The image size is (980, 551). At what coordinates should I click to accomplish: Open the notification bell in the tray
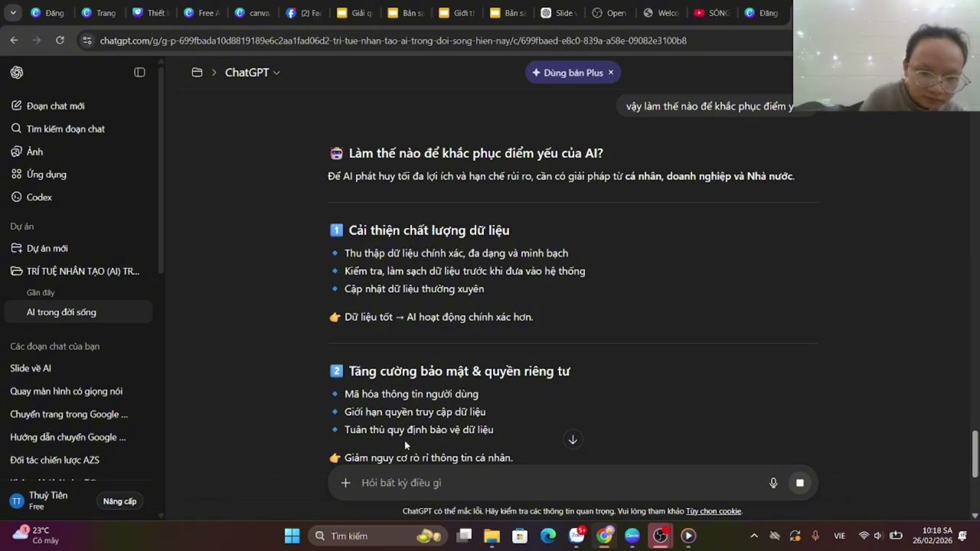(963, 536)
